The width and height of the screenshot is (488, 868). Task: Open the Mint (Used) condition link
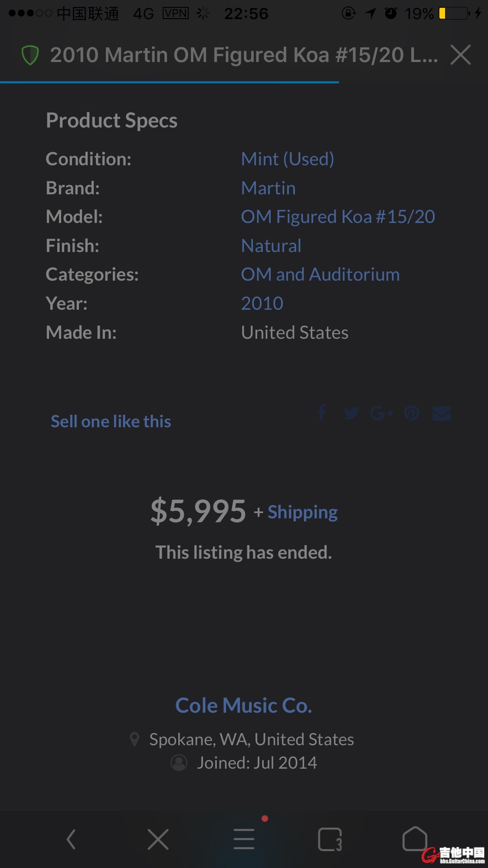[288, 159]
